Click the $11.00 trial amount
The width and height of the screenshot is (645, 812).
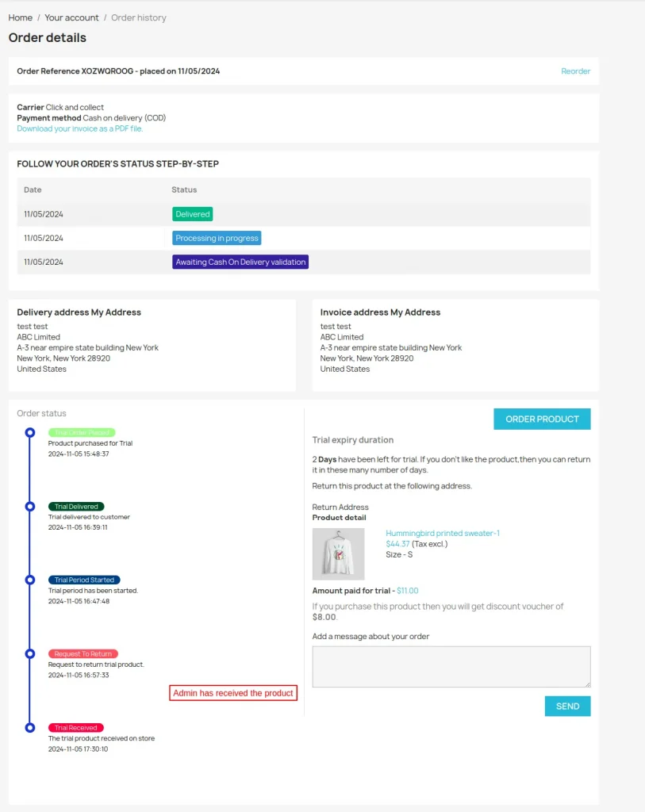[408, 591]
